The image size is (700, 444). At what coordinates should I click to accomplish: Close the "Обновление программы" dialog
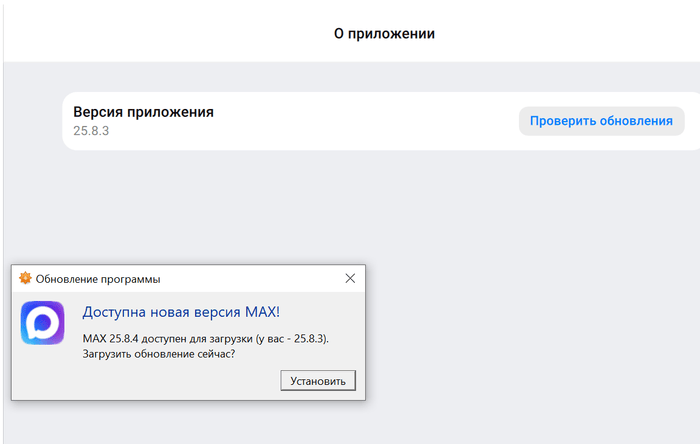coord(349,278)
